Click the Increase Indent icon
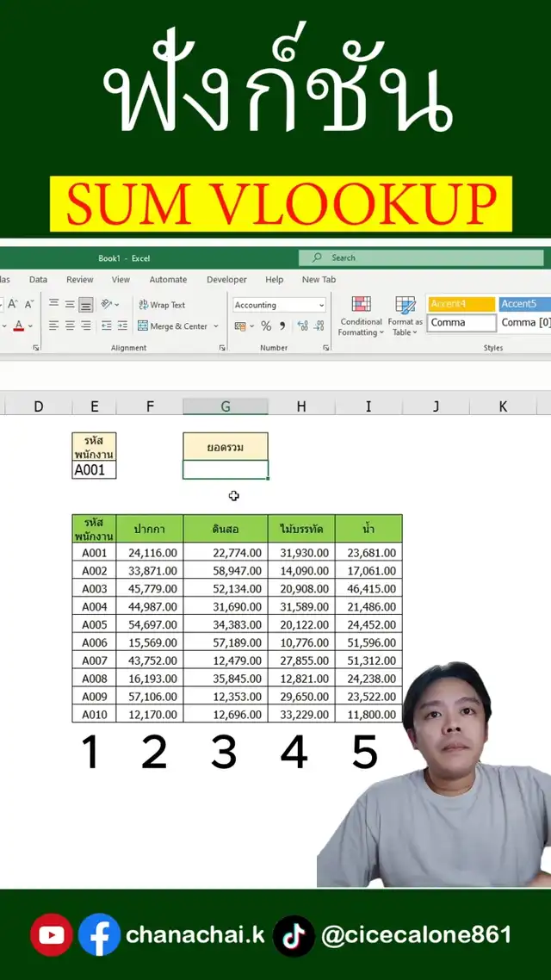The height and width of the screenshot is (980, 551). [x=121, y=326]
